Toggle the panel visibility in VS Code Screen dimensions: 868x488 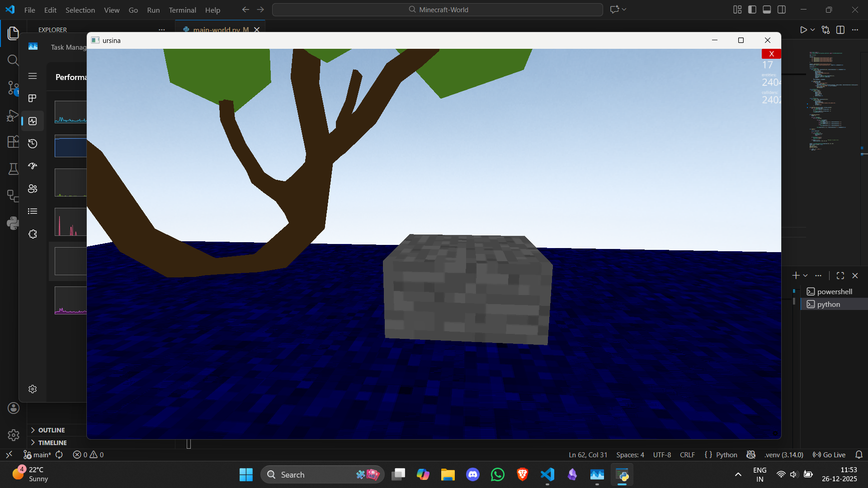[x=767, y=9]
